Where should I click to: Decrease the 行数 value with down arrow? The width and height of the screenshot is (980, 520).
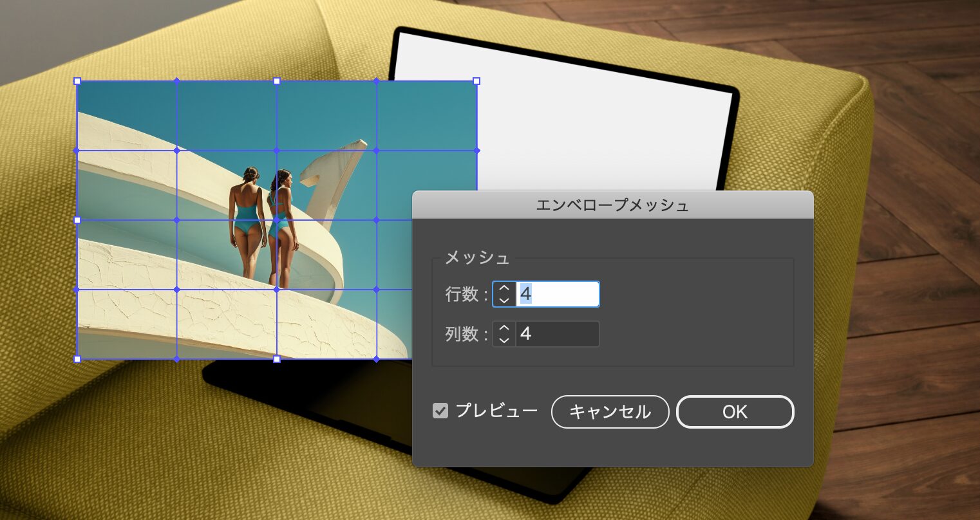(504, 300)
